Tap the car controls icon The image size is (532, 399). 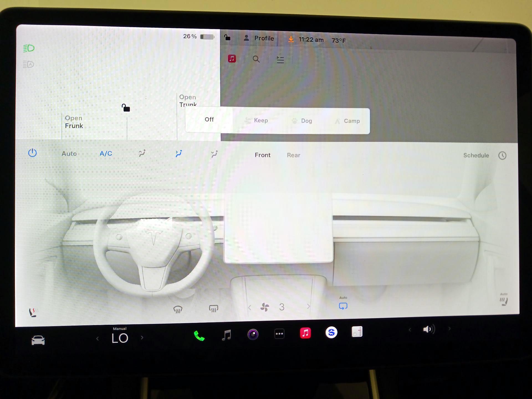pyautogui.click(x=38, y=340)
